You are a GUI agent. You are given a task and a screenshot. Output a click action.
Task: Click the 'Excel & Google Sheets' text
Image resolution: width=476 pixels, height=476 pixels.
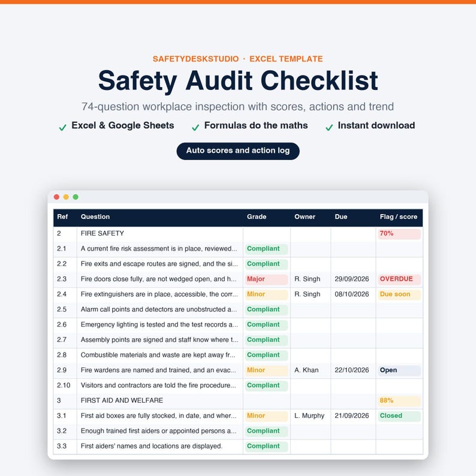(123, 125)
